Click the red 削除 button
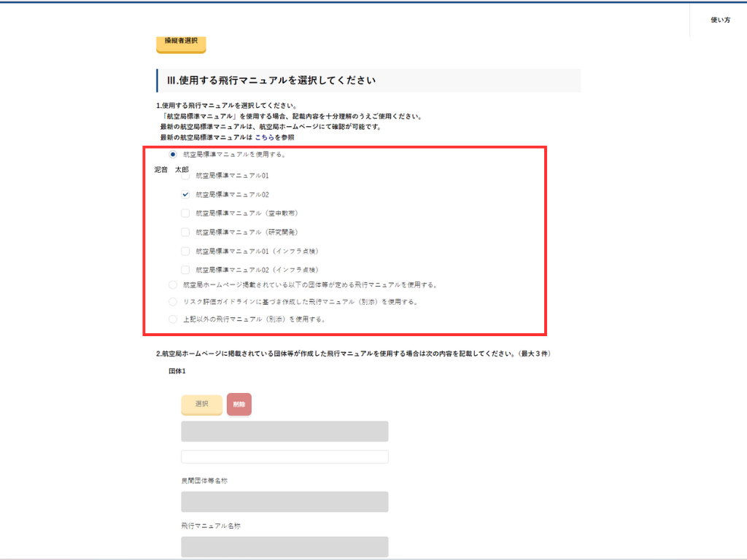The width and height of the screenshot is (747, 560). (239, 404)
